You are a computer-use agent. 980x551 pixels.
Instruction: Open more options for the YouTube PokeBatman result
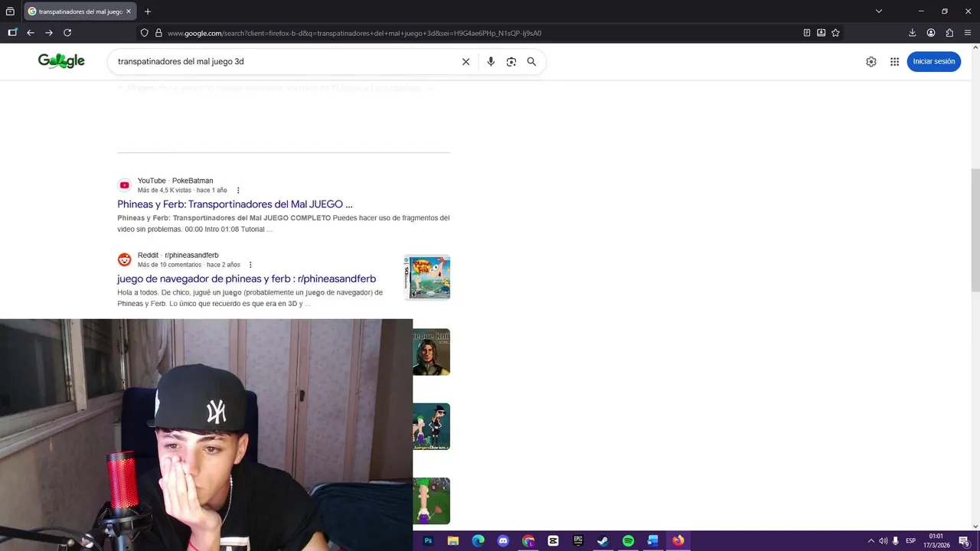coord(238,191)
